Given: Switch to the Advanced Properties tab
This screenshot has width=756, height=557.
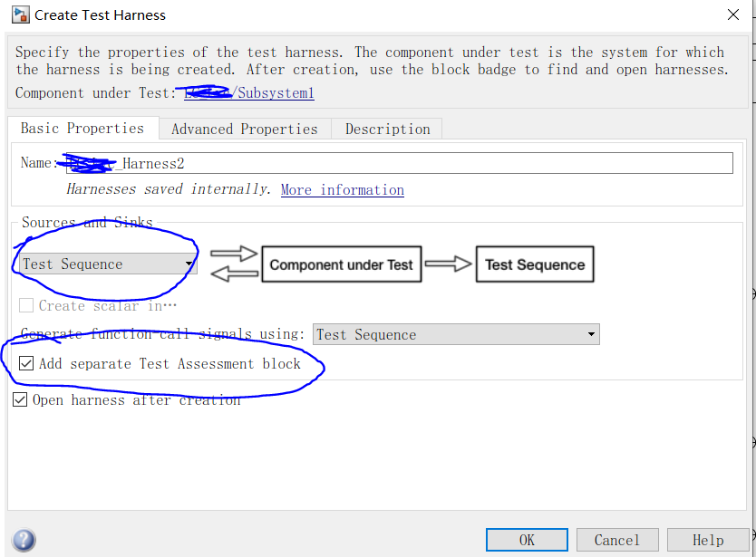Looking at the screenshot, I should 245,130.
